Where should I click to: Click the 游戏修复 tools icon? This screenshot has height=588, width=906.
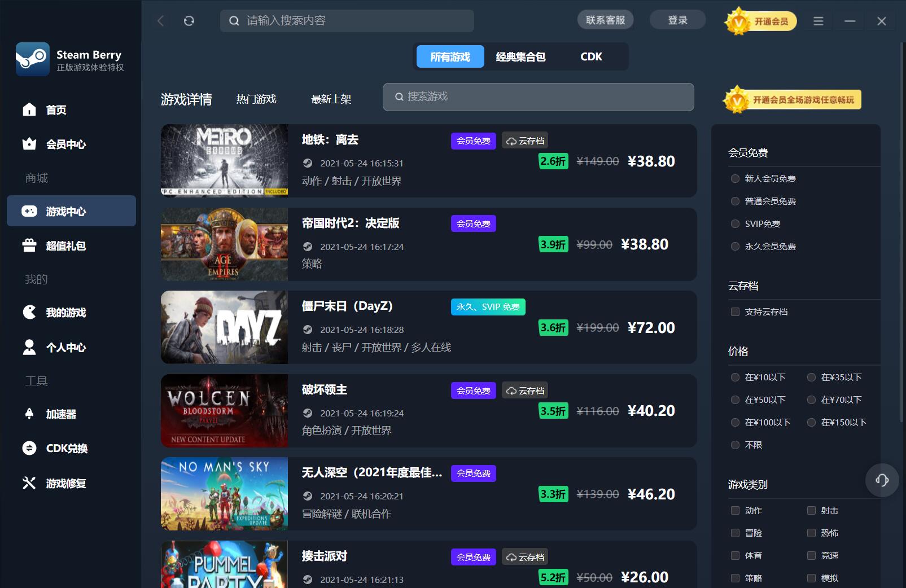[x=29, y=483]
